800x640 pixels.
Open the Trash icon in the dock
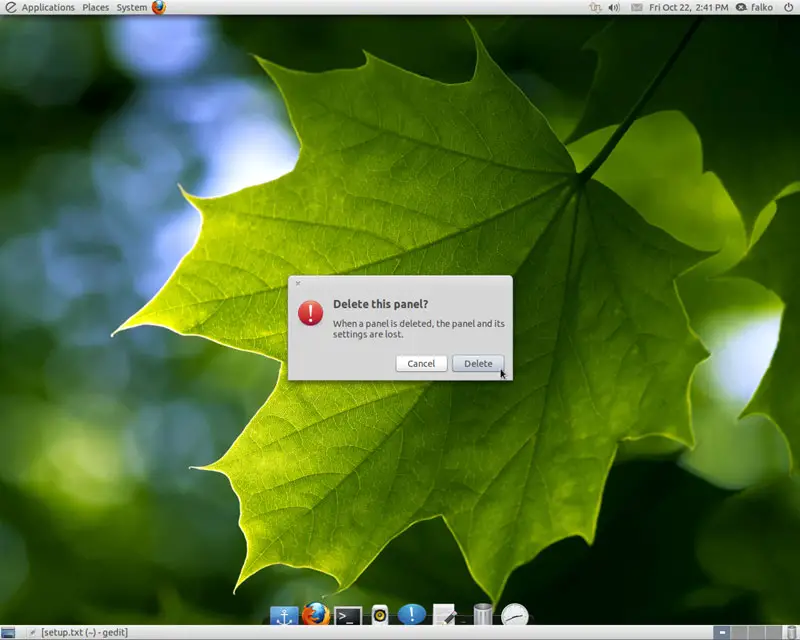[x=483, y=614]
